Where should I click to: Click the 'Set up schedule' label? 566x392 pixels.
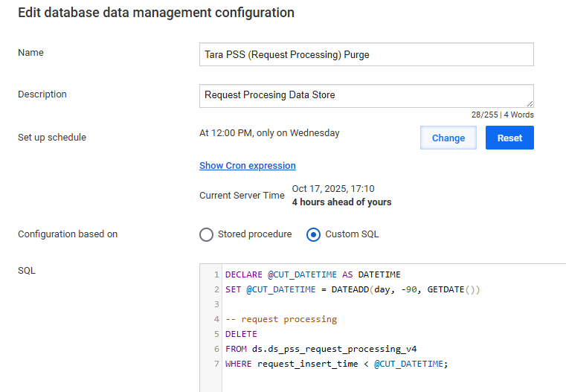click(52, 138)
